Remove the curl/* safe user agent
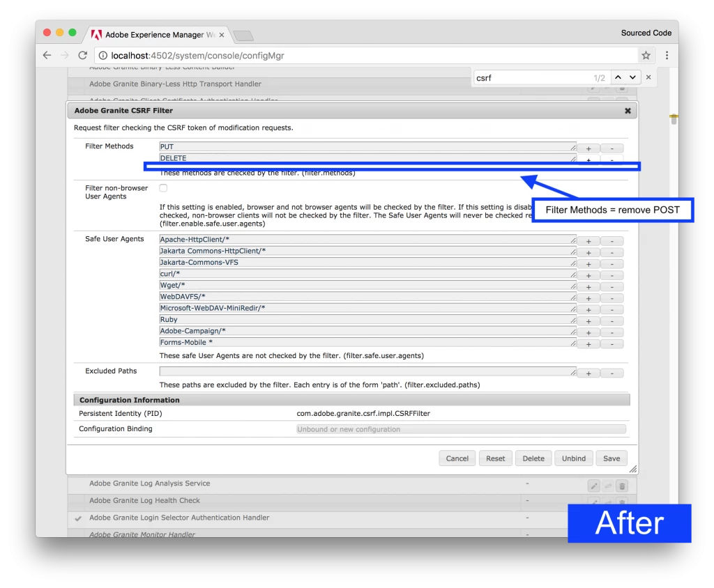714x588 pixels. [612, 275]
